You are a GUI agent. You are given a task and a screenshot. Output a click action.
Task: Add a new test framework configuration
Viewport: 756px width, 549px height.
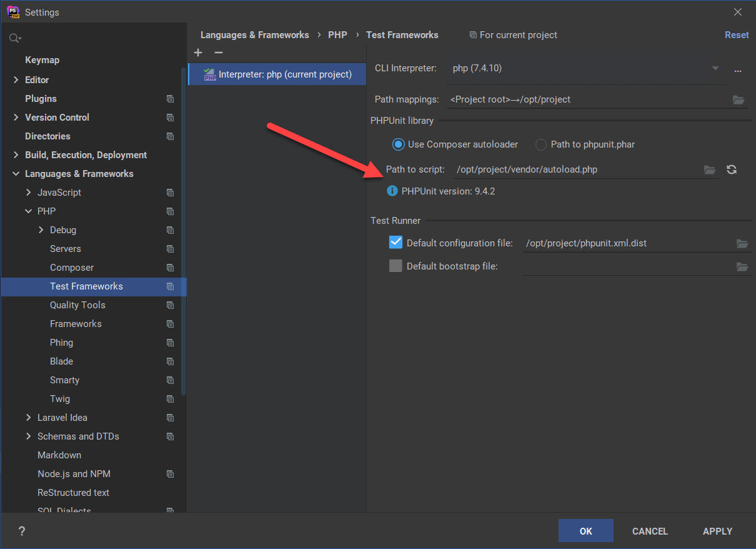pyautogui.click(x=198, y=53)
